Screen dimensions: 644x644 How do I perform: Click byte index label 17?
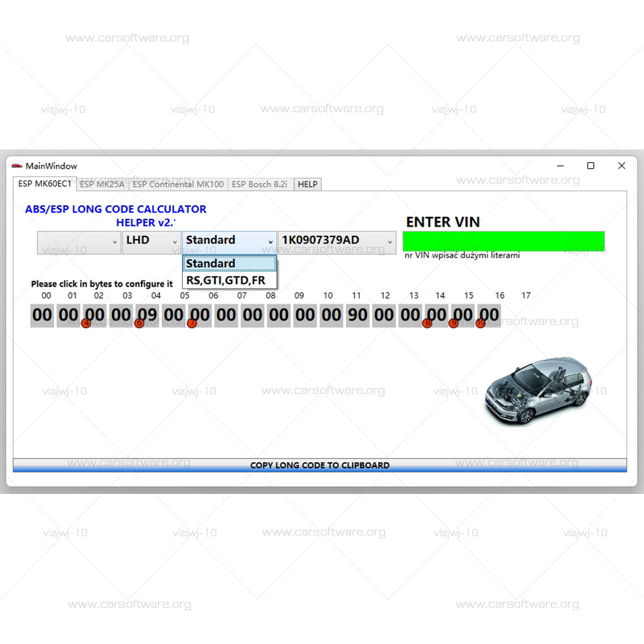(526, 296)
